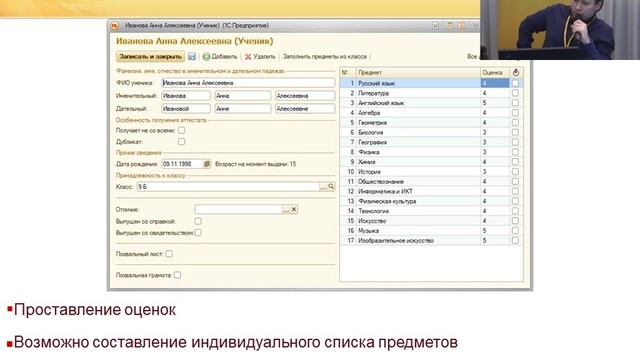Click Дательный first name field Анне

point(242,109)
